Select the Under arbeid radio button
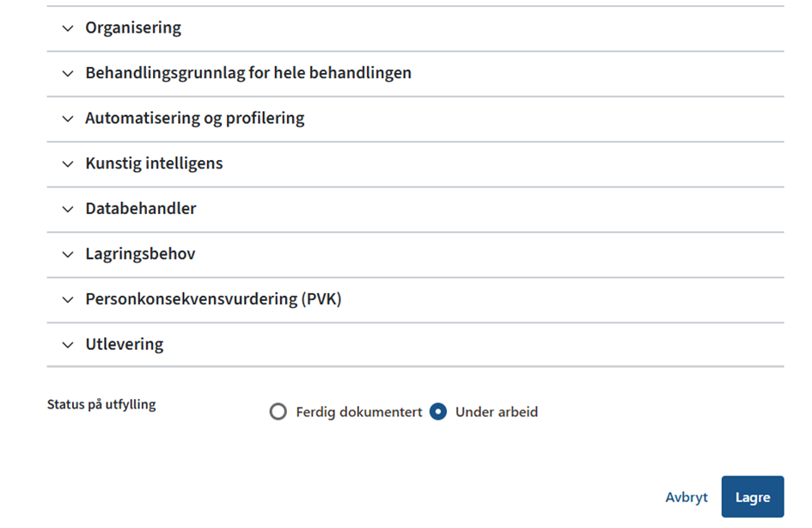The height and width of the screenshot is (528, 812). pos(438,412)
